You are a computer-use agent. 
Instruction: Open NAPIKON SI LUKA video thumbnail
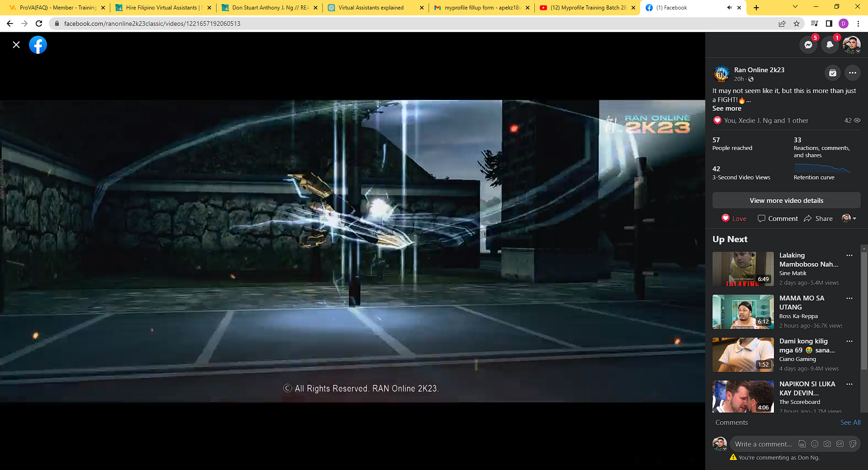(743, 396)
